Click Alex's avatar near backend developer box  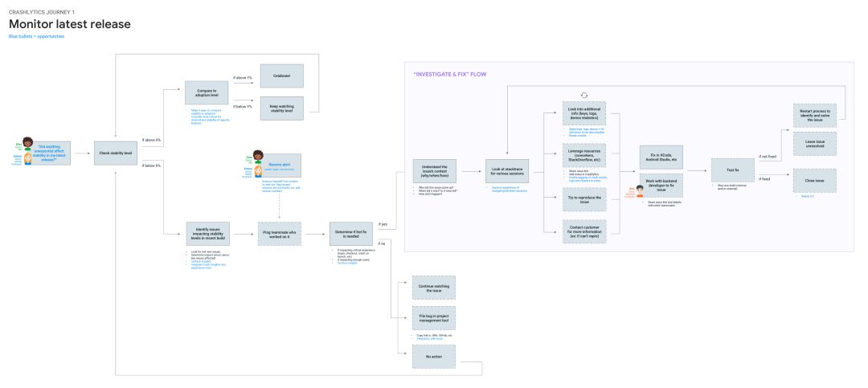(x=640, y=191)
